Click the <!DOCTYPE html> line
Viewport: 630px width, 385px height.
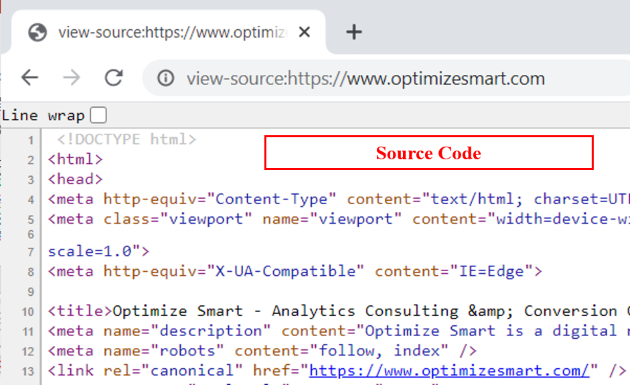127,139
